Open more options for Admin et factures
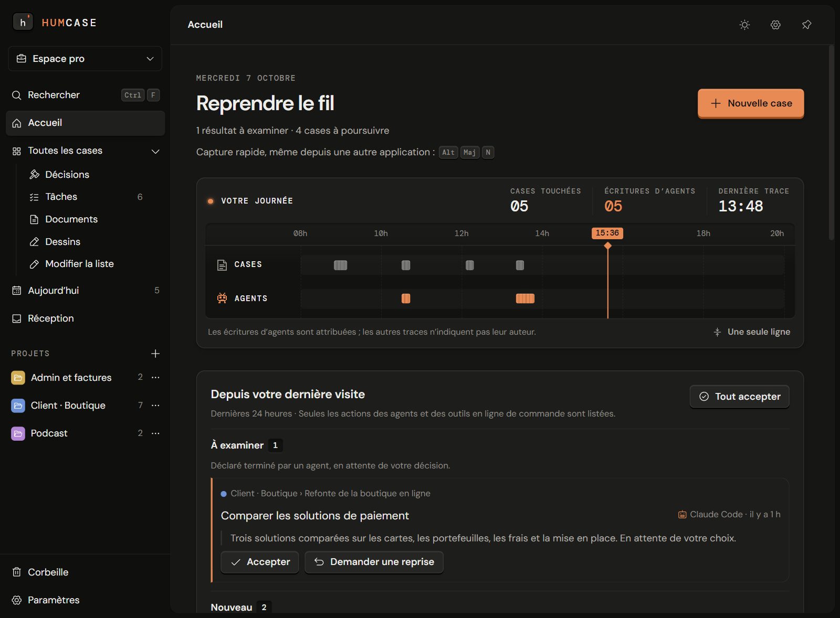Viewport: 840px width, 618px height. click(155, 378)
